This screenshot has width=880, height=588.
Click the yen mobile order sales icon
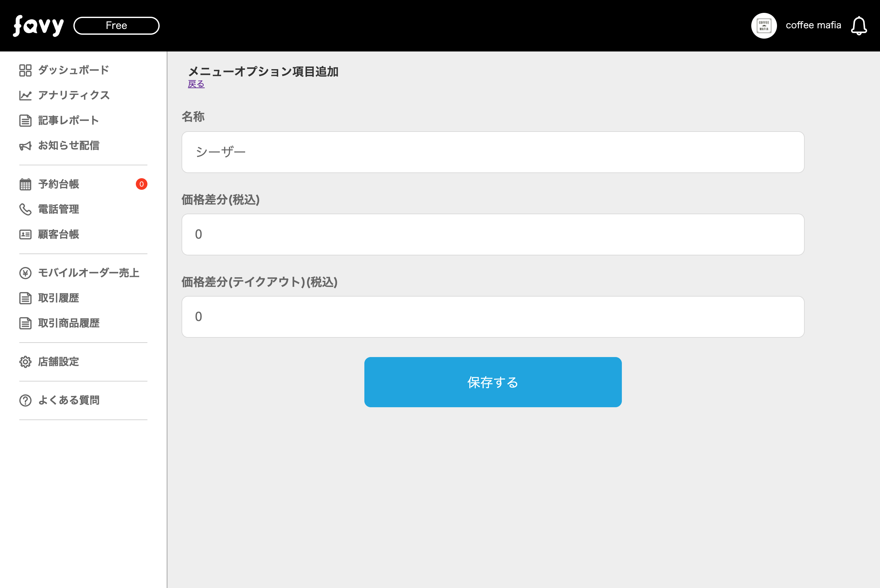click(25, 273)
